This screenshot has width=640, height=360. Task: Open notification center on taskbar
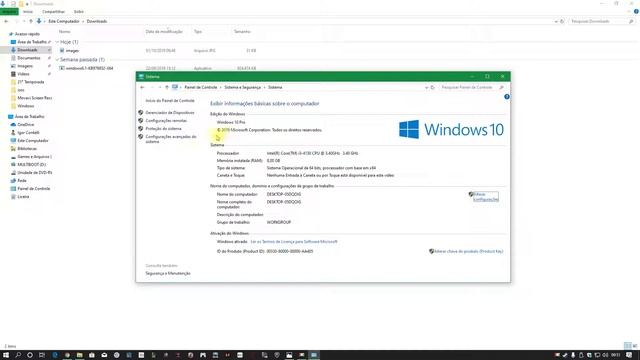coord(629,355)
